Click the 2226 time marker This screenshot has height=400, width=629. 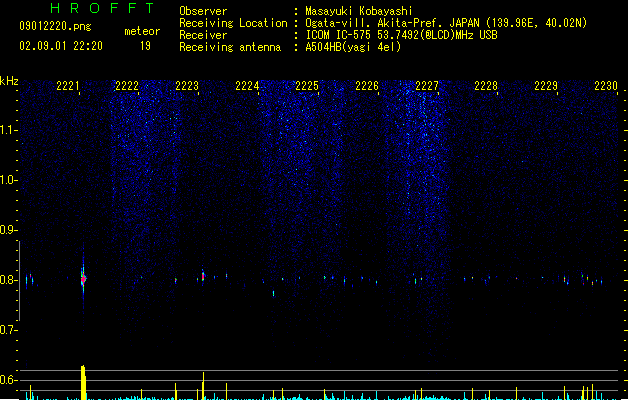tap(367, 86)
